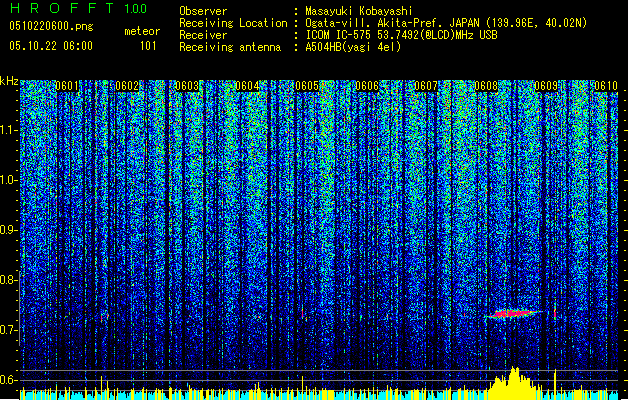Click the 0601 time marker
The width and height of the screenshot is (629, 400).
pyautogui.click(x=67, y=86)
